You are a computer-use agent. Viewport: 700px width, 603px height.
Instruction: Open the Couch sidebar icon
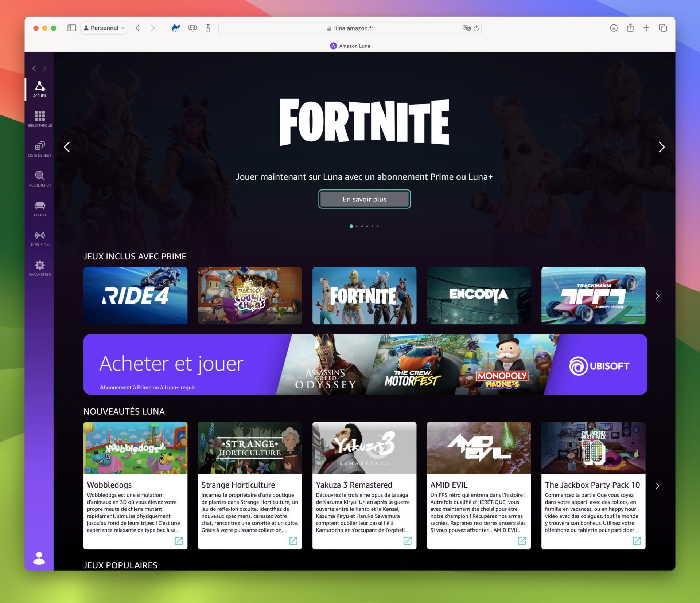click(40, 208)
